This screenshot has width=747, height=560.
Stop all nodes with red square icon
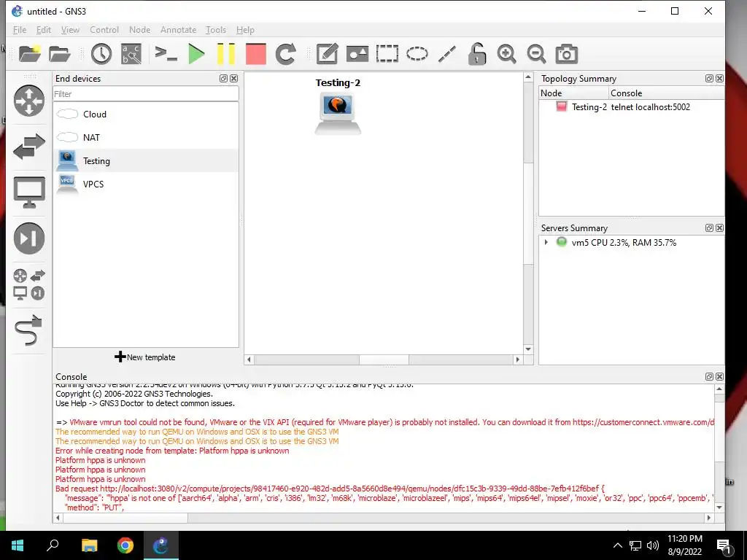coord(256,54)
